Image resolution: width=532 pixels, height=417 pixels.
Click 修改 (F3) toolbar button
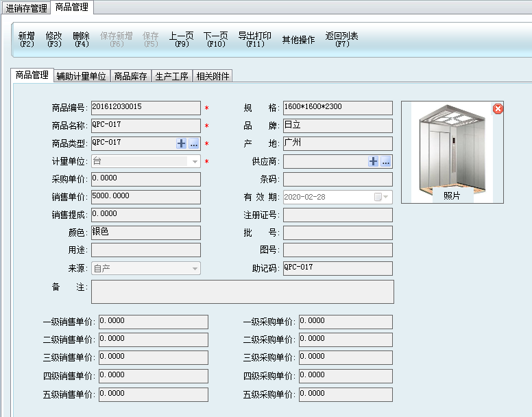click(54, 39)
